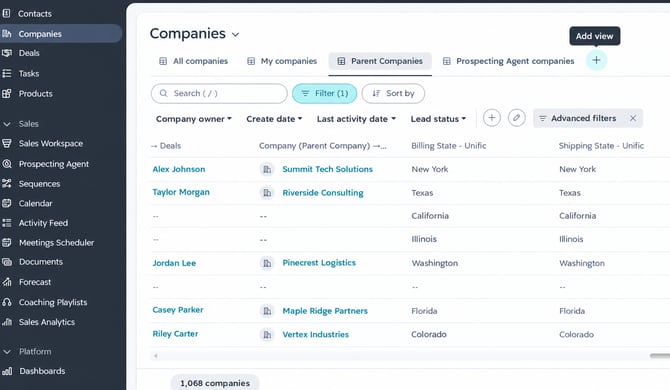Open Riverside Consulting company link
Image resolution: width=670 pixels, height=390 pixels.
[323, 193]
